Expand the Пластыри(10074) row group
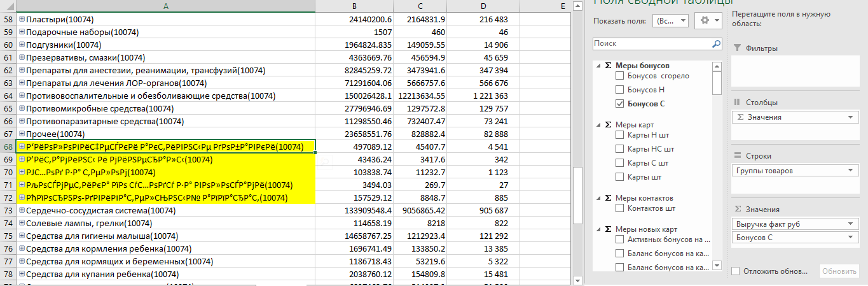Screen dimensions: 868x286 click(x=22, y=19)
